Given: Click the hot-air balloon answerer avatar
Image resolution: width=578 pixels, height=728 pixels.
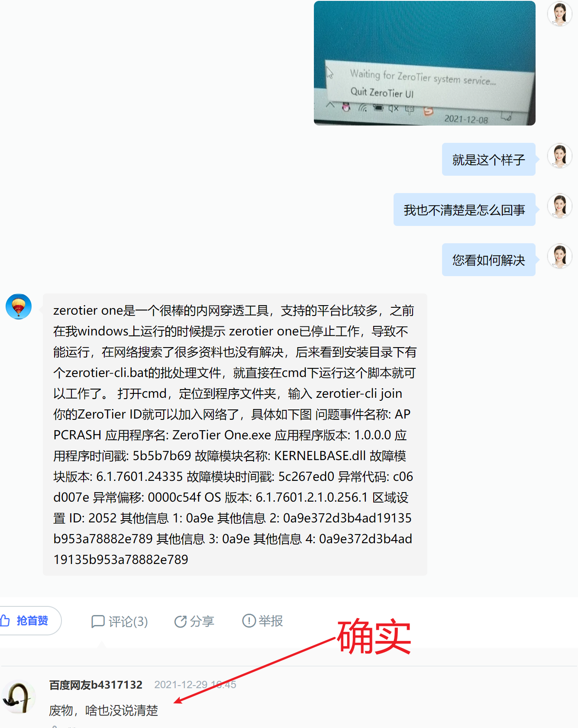Looking at the screenshot, I should (19, 306).
